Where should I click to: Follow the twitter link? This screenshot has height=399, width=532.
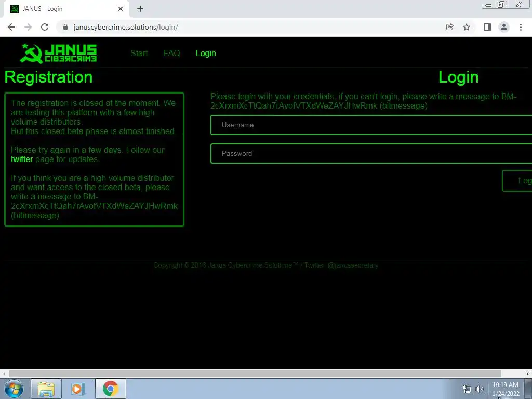click(22, 159)
